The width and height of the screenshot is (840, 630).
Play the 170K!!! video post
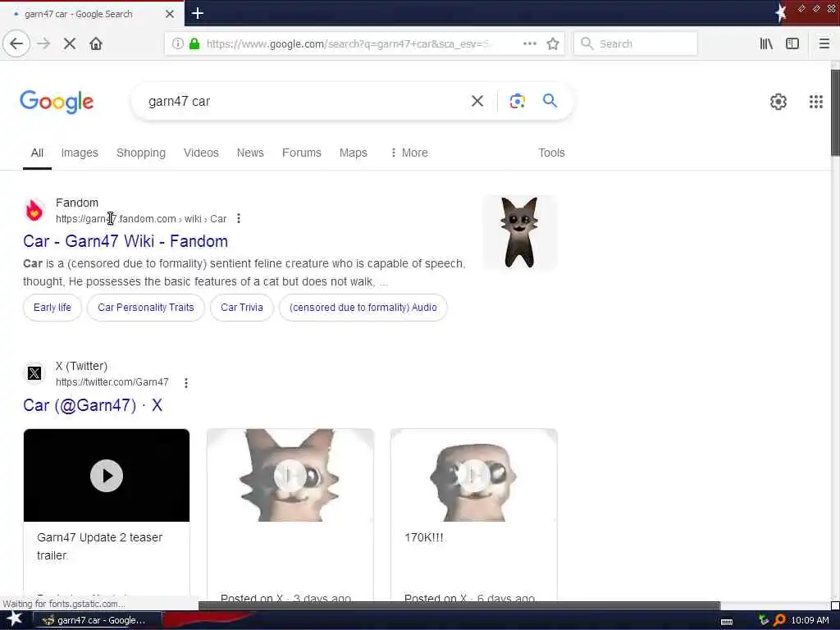473,475
